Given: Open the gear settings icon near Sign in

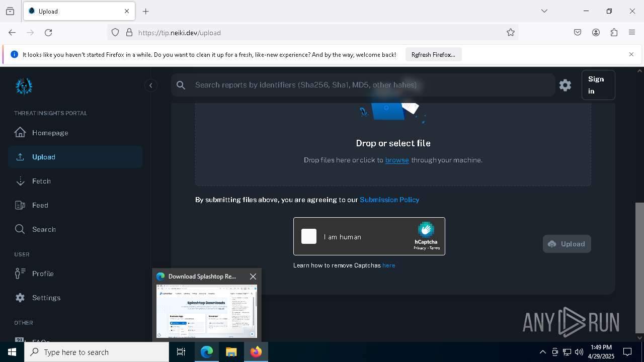Looking at the screenshot, I should point(566,85).
